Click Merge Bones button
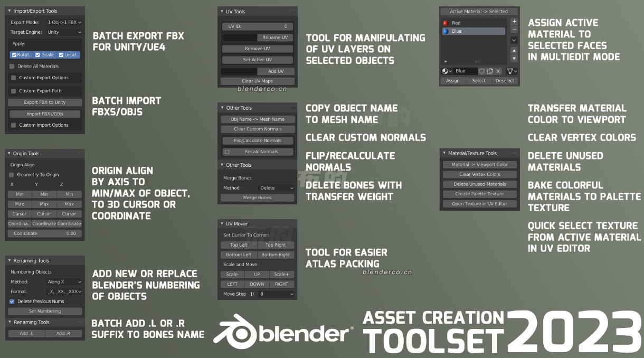Viewport: 644px width, 358px height. tap(258, 198)
